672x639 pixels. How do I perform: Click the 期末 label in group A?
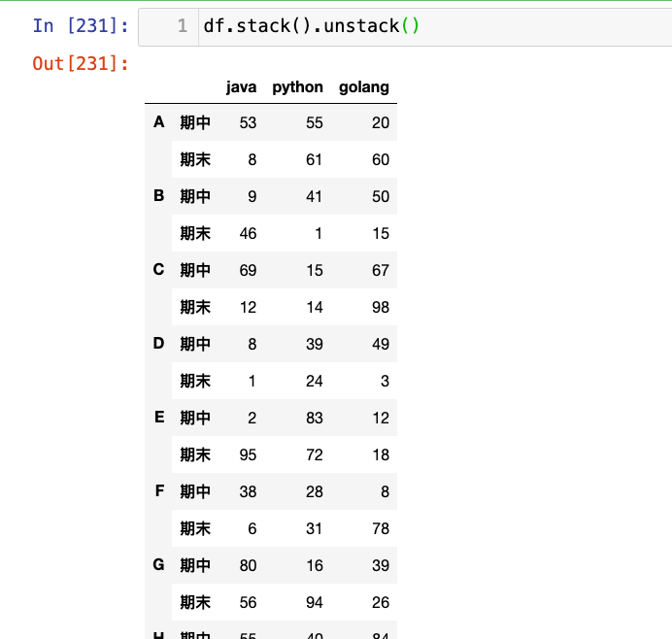[195, 159]
